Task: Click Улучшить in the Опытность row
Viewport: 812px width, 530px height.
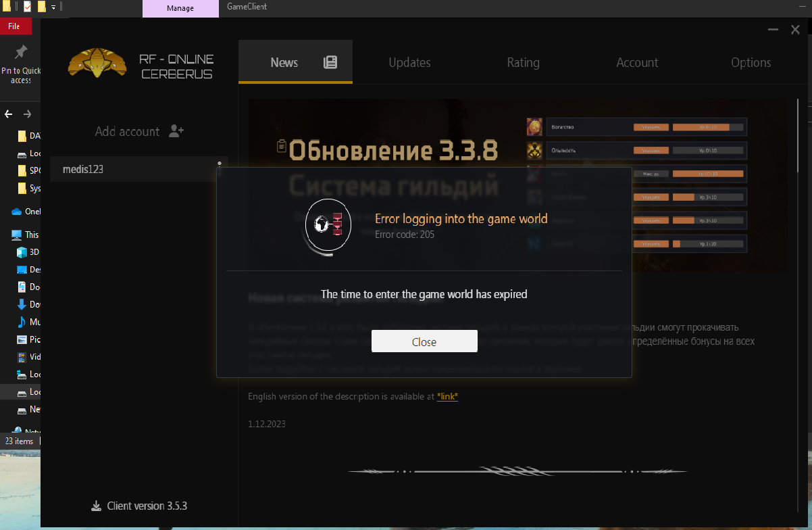Action: coord(651,150)
